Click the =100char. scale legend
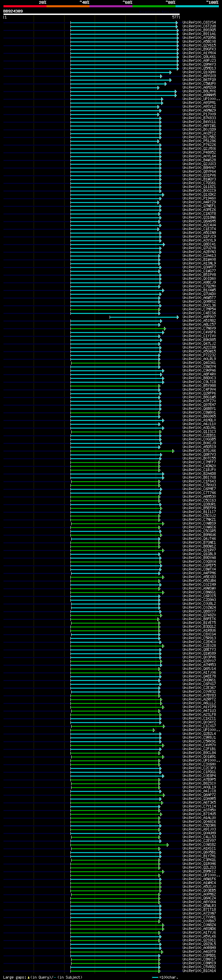Viewport: 222px width, 980px height. (x=165, y=977)
